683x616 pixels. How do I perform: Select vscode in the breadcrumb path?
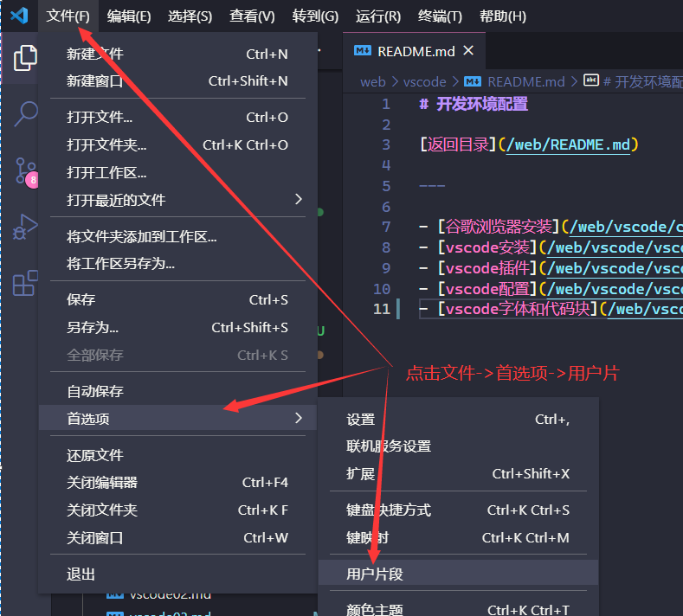(425, 81)
